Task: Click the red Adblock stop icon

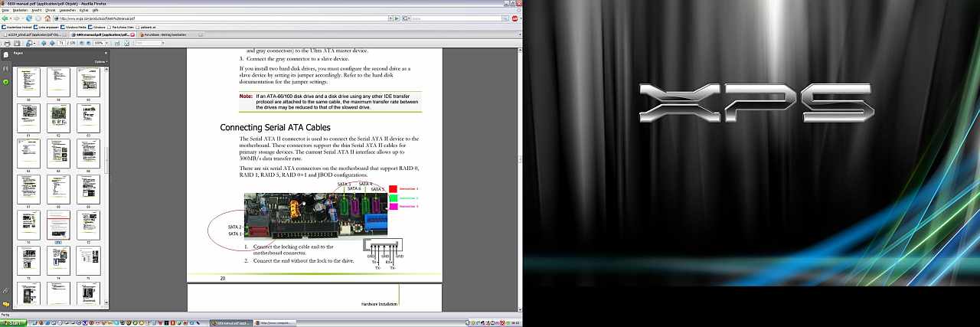Action: 514,18
